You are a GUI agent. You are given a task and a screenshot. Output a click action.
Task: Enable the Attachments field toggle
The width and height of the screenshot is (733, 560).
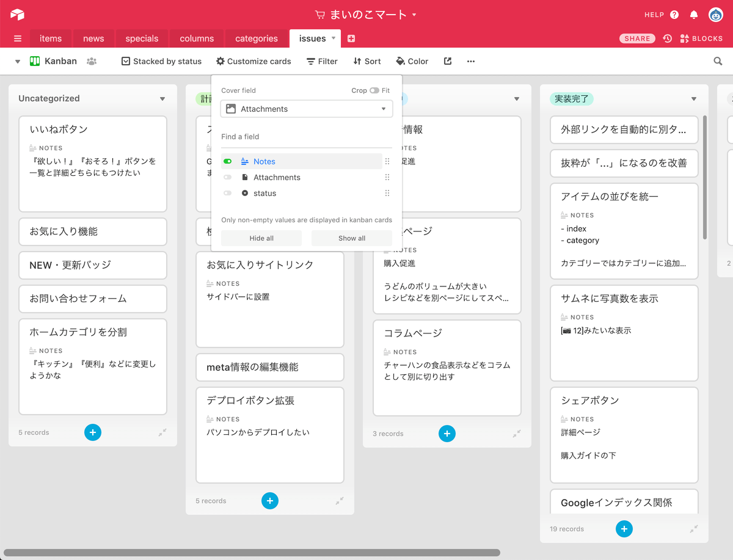(x=229, y=177)
